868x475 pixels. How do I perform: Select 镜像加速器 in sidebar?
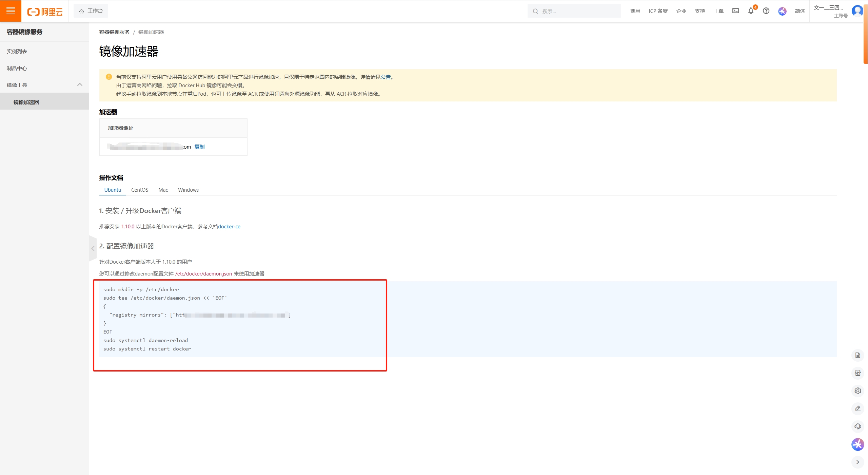44,102
